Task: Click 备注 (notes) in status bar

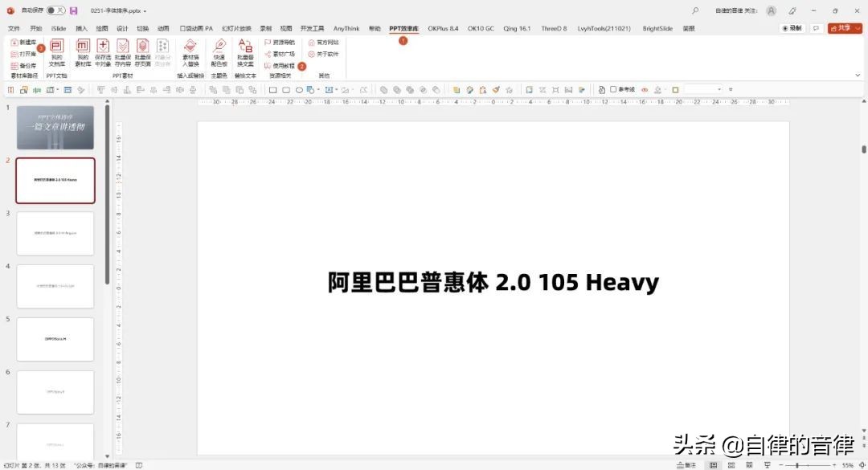Action: 686,465
